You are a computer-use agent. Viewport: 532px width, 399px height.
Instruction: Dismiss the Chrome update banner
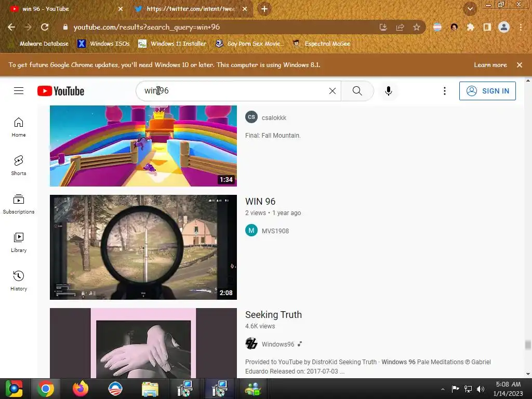(520, 65)
